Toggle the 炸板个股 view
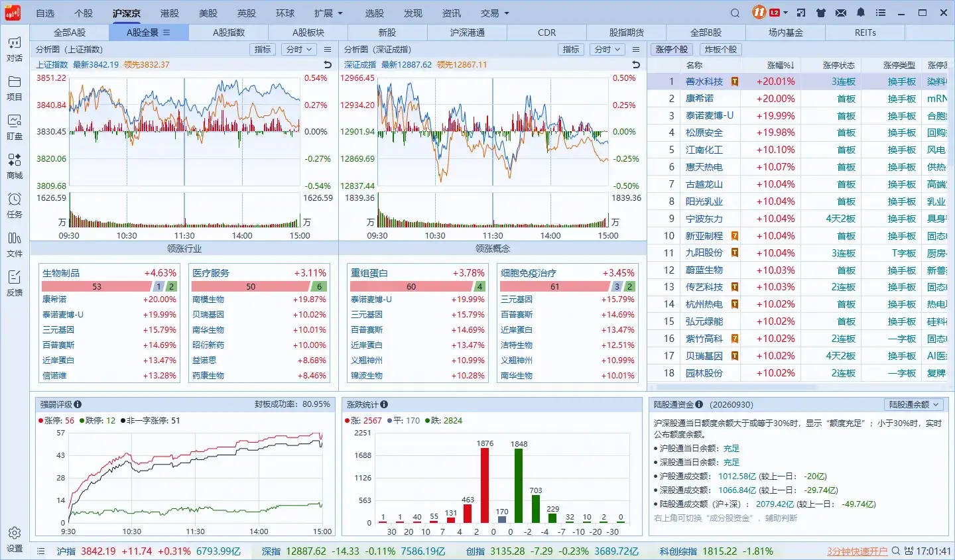This screenshot has width=955, height=560. (721, 50)
